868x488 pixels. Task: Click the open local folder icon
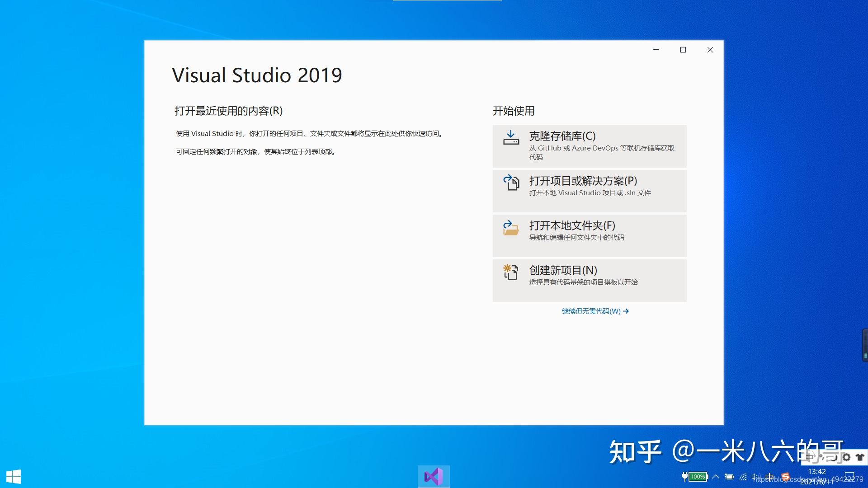(511, 228)
